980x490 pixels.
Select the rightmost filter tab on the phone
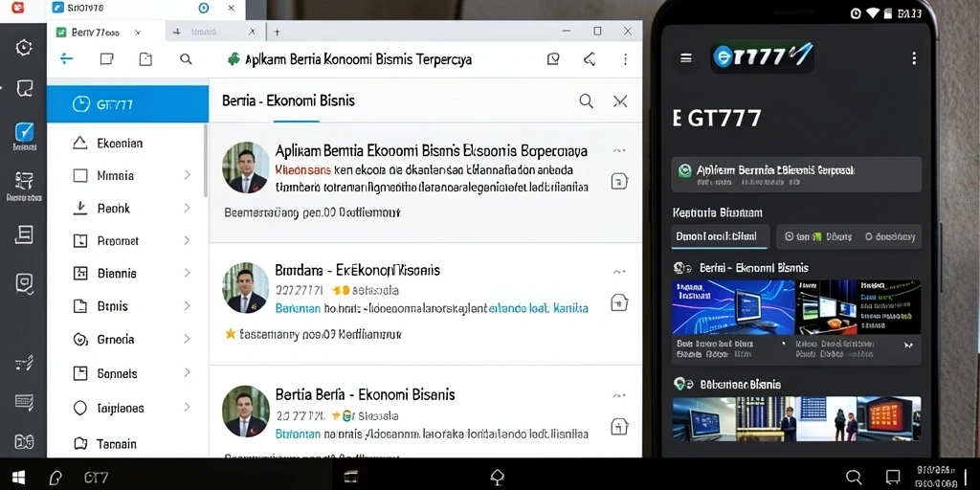tap(889, 237)
